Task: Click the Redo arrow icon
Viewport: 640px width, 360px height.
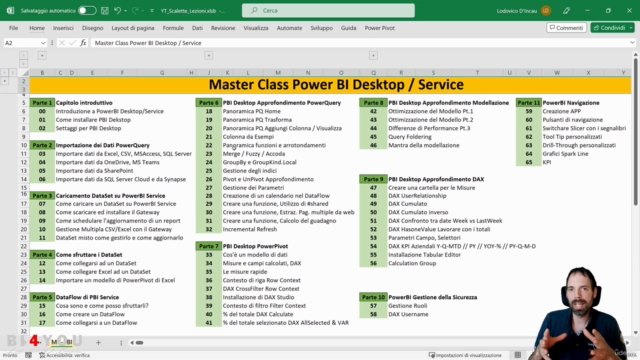Action: coord(135,11)
